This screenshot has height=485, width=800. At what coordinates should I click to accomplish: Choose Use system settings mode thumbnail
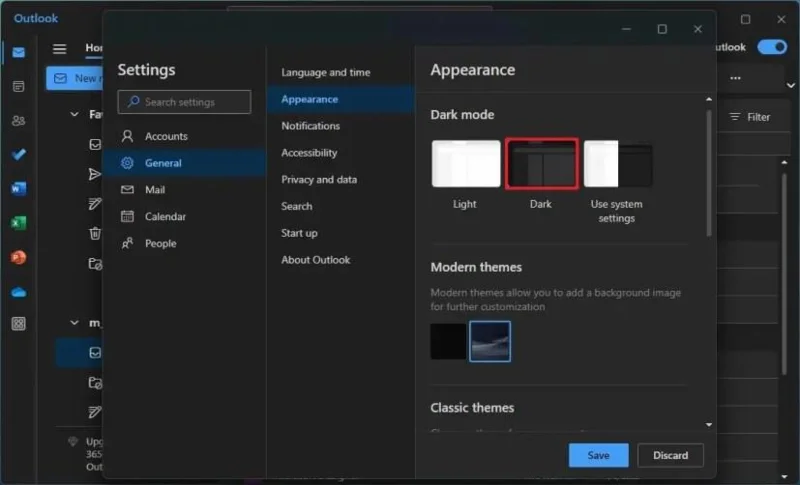click(618, 164)
